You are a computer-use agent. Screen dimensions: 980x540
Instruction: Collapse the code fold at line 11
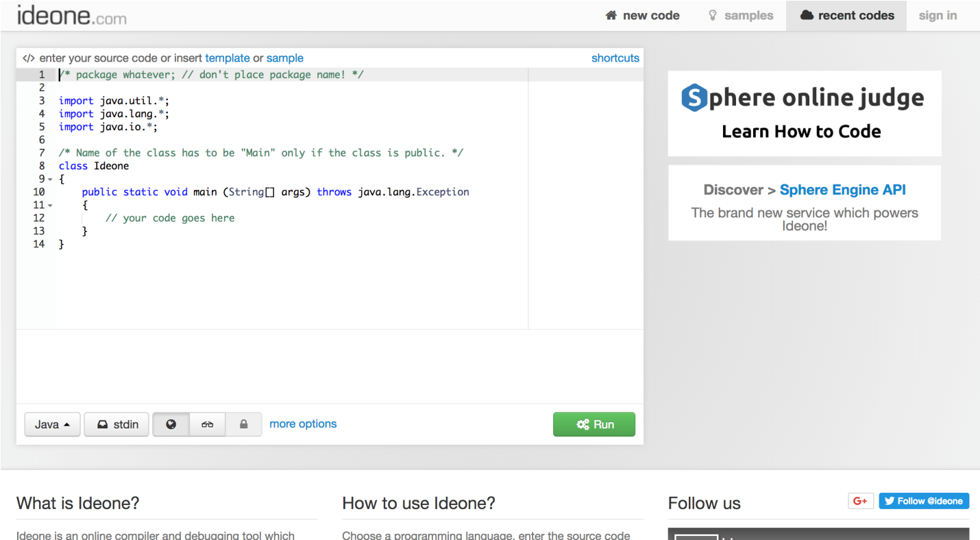(50, 206)
